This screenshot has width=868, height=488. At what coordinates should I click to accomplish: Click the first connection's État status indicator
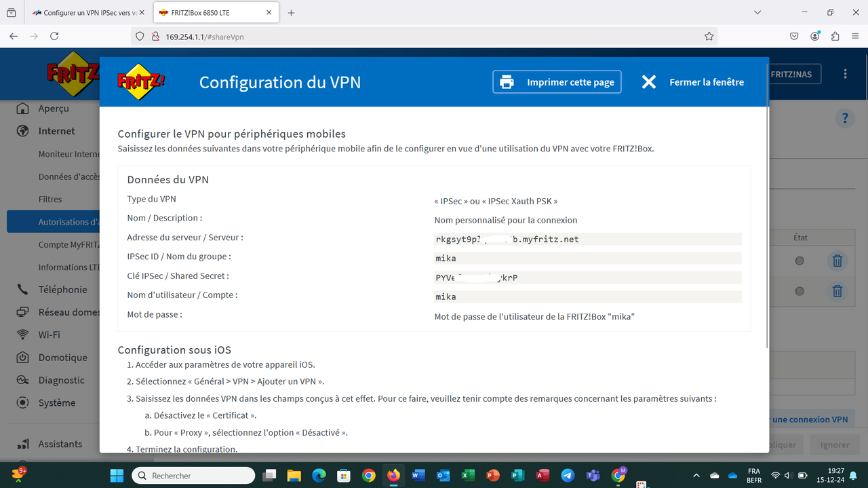point(800,261)
